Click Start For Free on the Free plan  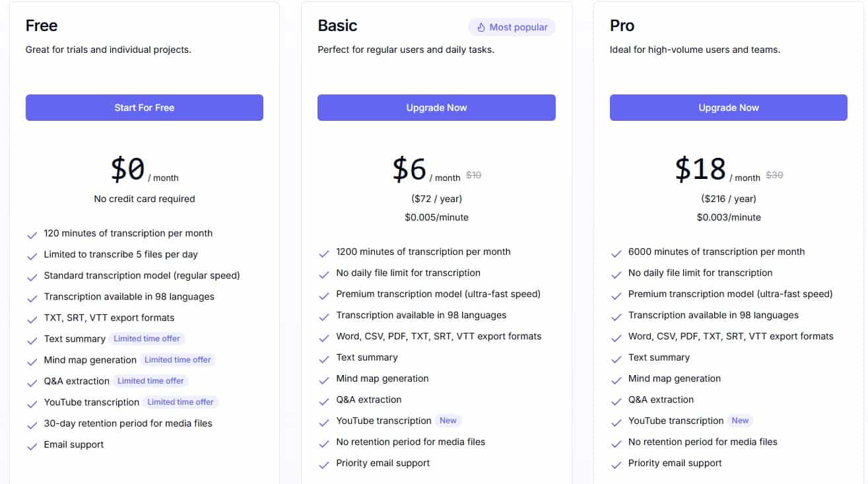144,107
